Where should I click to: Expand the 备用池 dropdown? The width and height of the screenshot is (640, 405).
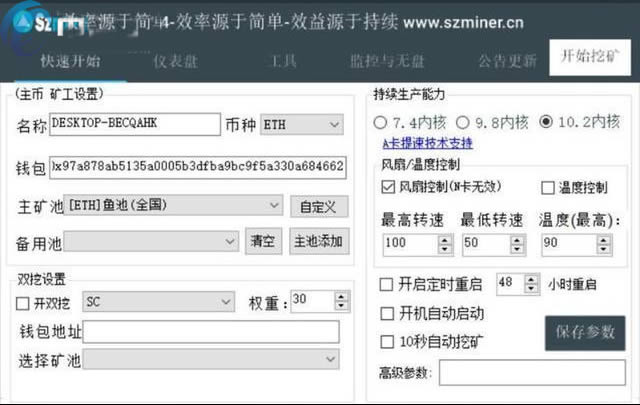tap(151, 241)
